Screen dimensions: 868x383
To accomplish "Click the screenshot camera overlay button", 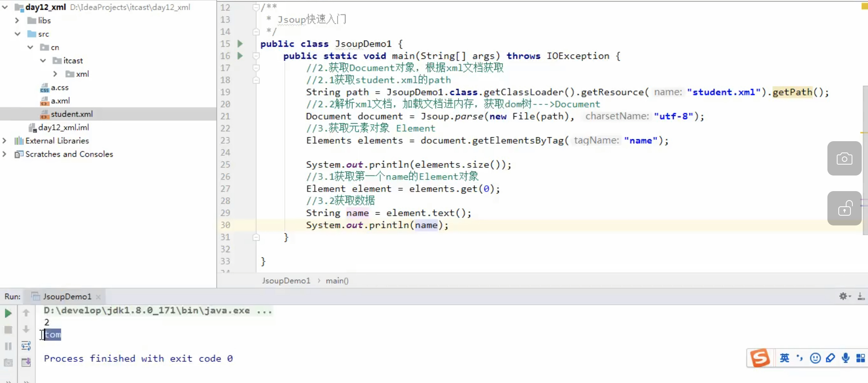I will tap(844, 158).
